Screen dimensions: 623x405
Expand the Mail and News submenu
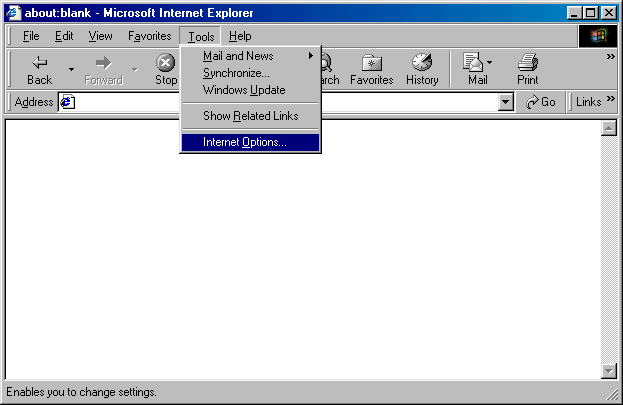(250, 56)
